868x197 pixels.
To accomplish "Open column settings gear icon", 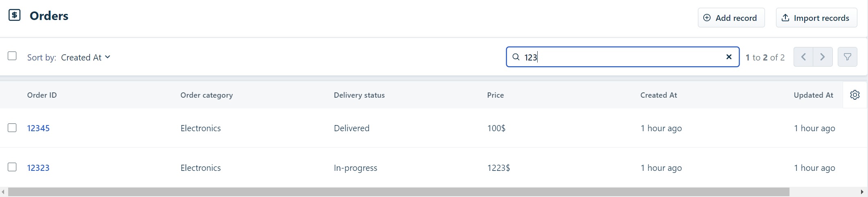I will (x=855, y=95).
